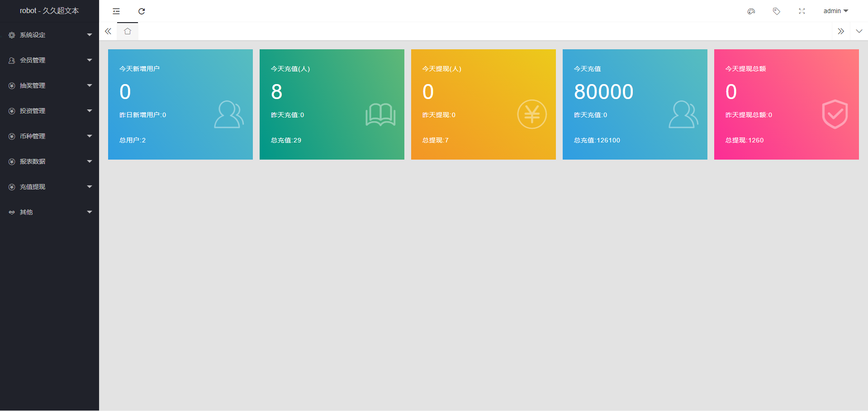Expand 系统设定 using its arrow
The height and width of the screenshot is (411, 868).
(90, 35)
